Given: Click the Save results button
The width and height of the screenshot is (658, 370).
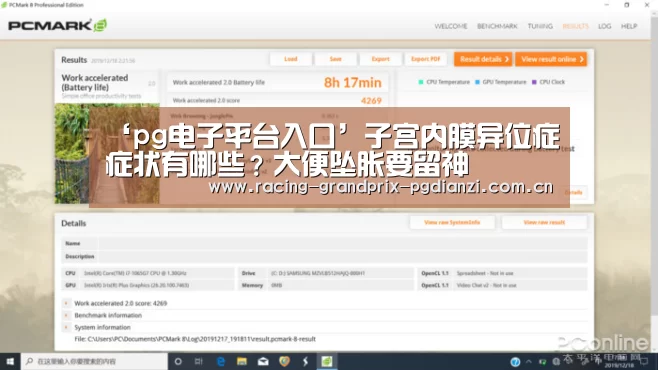Looking at the screenshot, I should 335,59.
